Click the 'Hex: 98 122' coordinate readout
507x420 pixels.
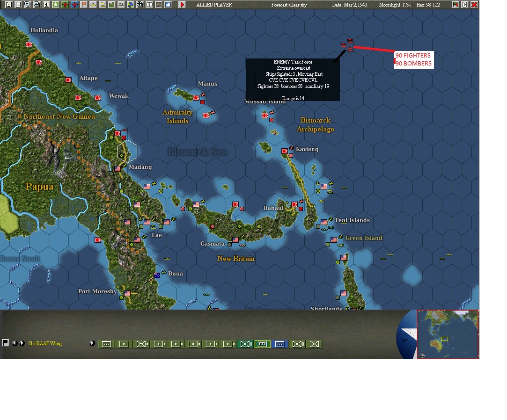tap(428, 5)
